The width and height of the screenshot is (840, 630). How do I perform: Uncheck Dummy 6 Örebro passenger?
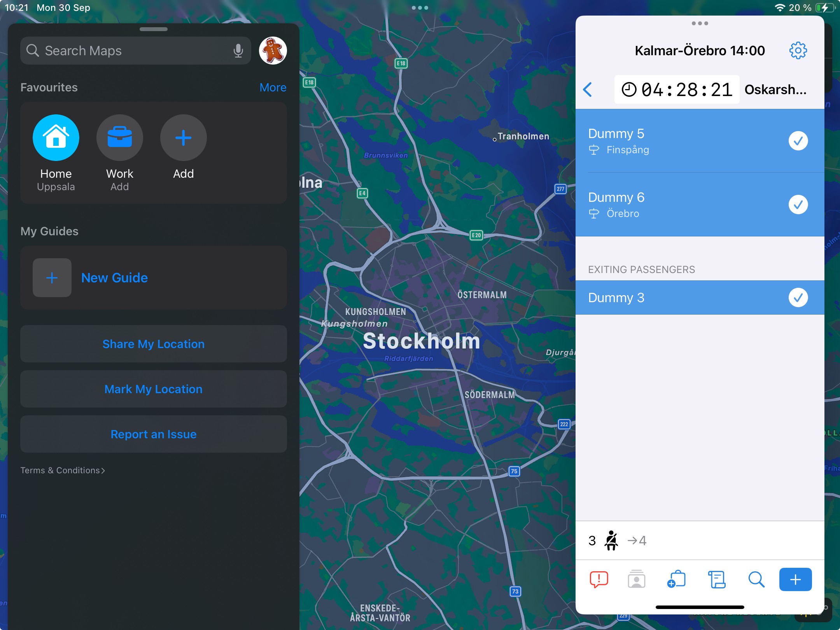pyautogui.click(x=798, y=205)
